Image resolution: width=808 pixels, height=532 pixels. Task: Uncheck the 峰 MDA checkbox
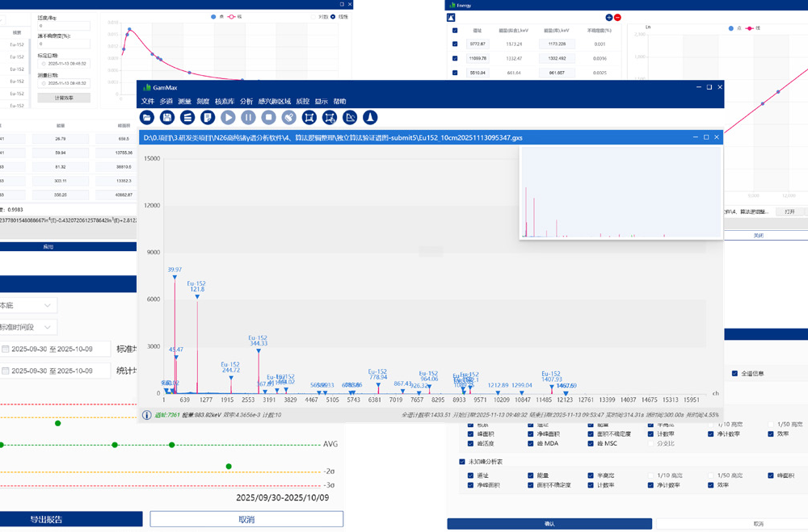point(530,443)
